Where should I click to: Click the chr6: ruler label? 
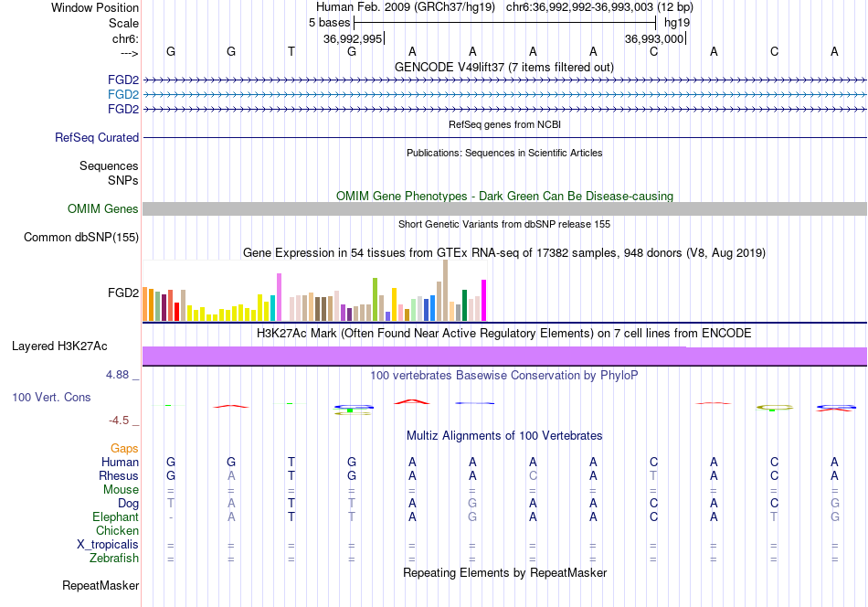[x=125, y=38]
